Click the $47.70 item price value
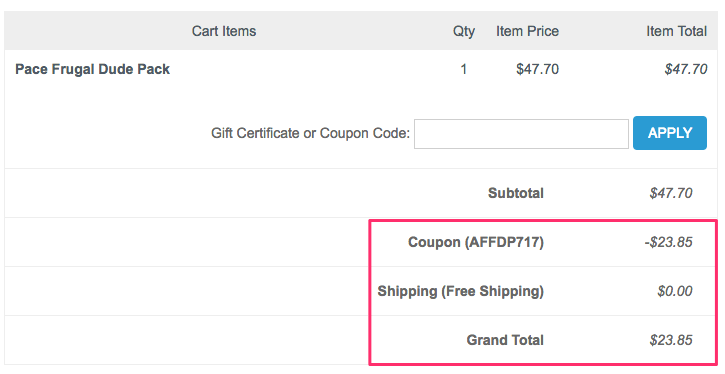 point(537,69)
